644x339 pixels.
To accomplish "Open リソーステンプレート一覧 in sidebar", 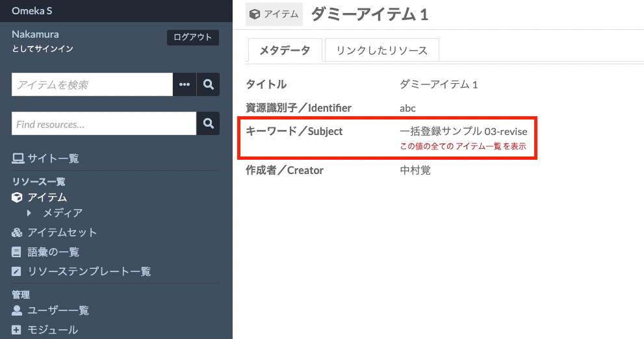I will [89, 271].
